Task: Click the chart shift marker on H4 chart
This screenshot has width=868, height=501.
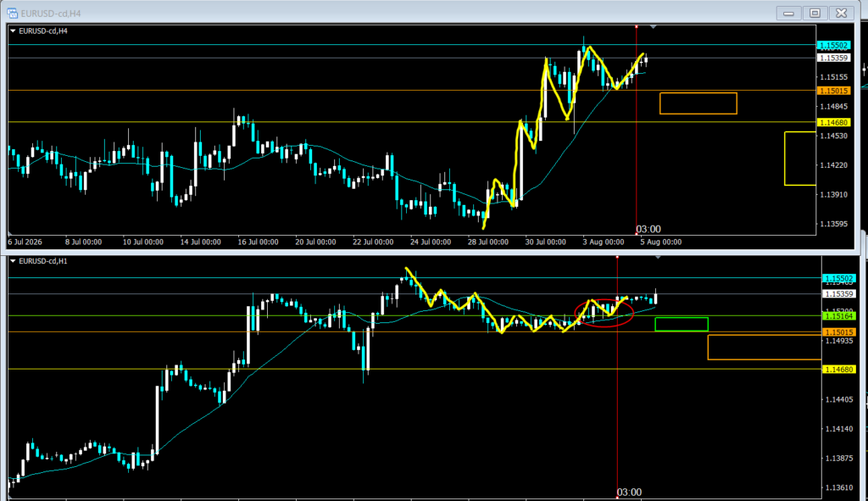Action: 654,26
